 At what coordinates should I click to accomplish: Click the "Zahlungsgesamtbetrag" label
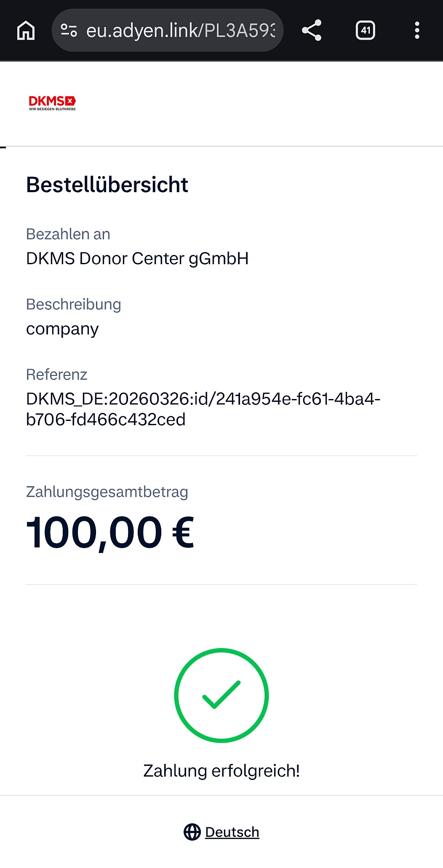(x=107, y=492)
